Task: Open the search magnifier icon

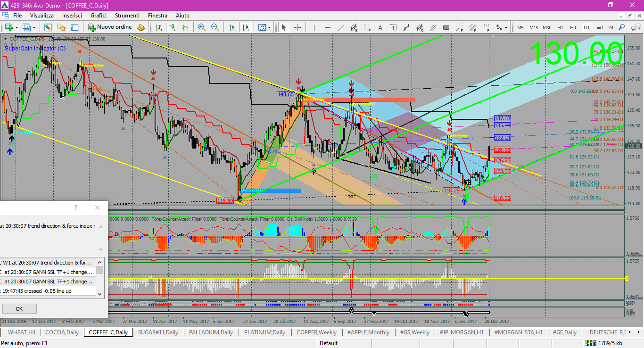Action: pyautogui.click(x=621, y=27)
